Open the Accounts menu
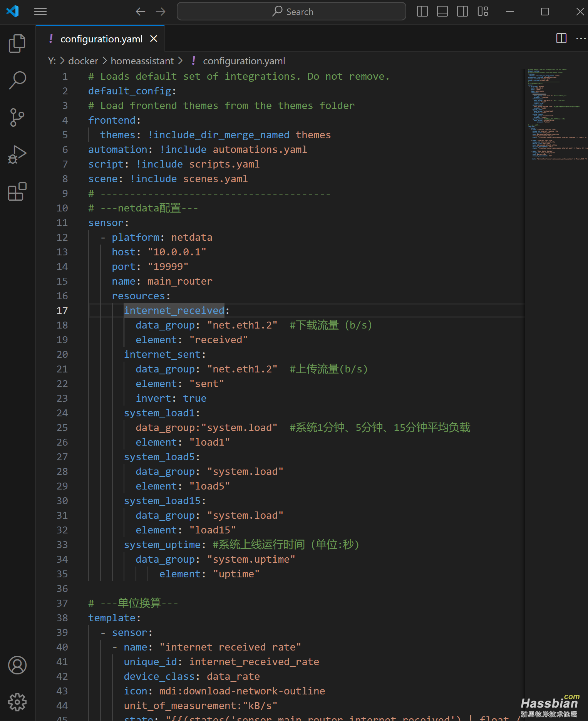This screenshot has height=721, width=588. click(17, 665)
